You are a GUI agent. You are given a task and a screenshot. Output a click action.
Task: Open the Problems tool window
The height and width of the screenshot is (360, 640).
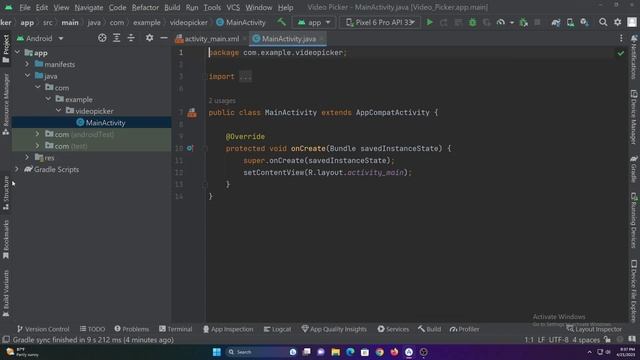tap(131, 329)
